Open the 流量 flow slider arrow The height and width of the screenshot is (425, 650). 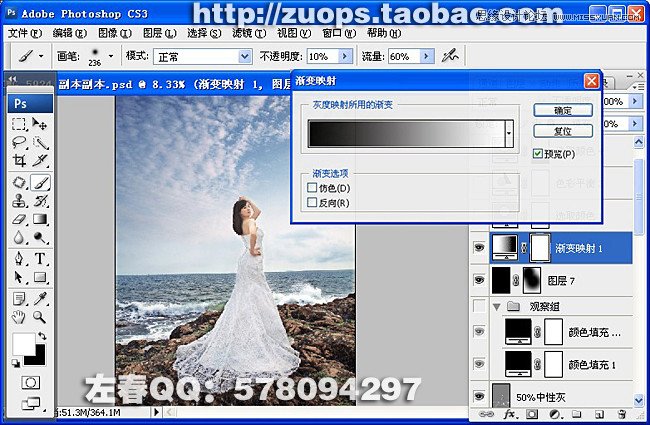click(427, 56)
